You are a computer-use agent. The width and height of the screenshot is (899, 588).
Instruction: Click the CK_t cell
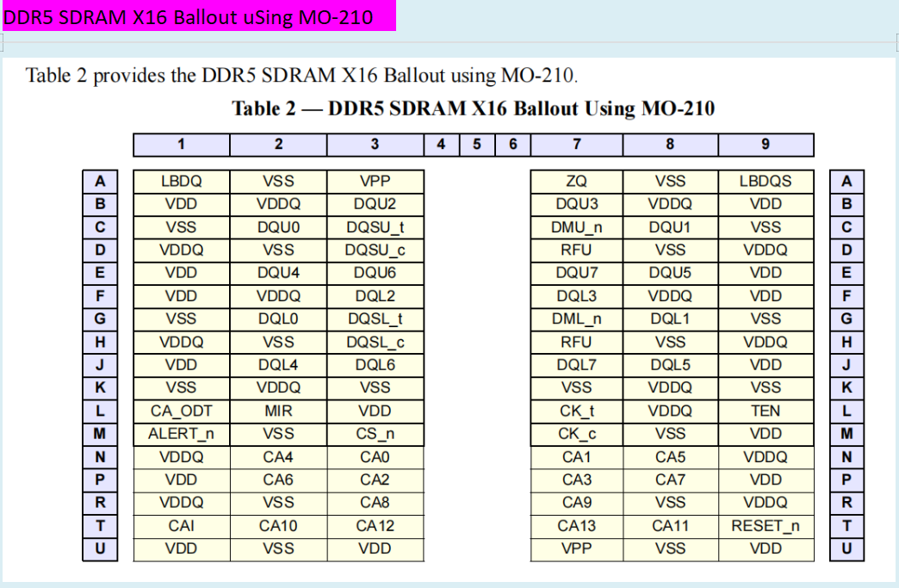tap(576, 411)
